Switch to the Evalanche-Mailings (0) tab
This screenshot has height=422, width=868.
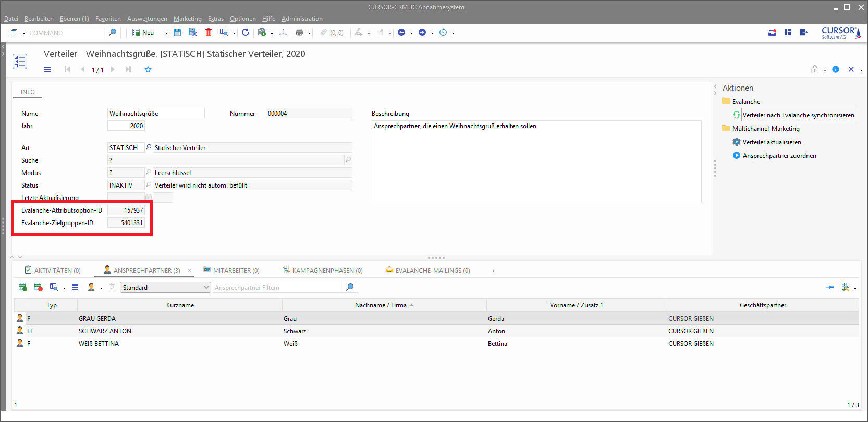[427, 270]
